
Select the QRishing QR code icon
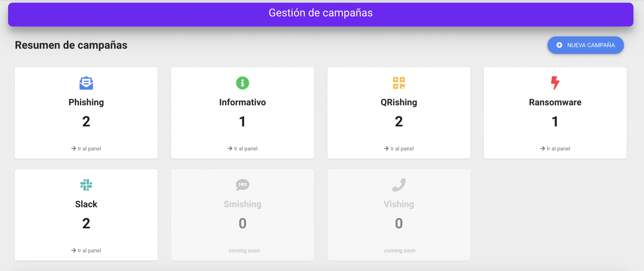(398, 83)
